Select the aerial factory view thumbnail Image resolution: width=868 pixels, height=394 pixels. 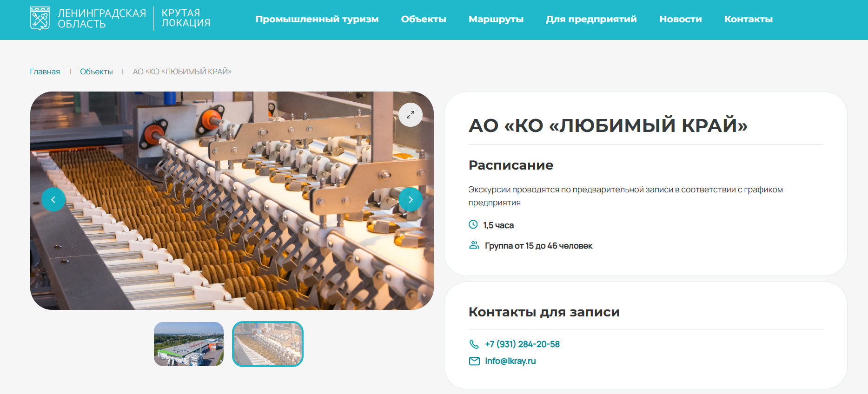189,344
